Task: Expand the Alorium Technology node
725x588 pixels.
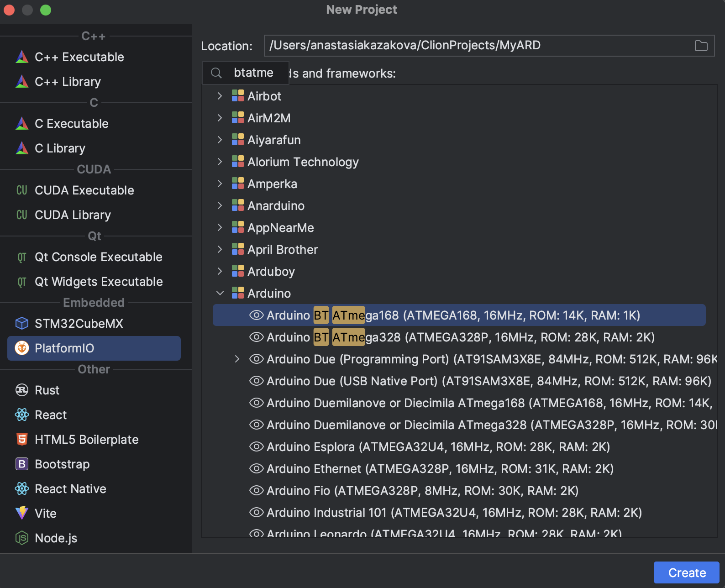Action: [220, 162]
